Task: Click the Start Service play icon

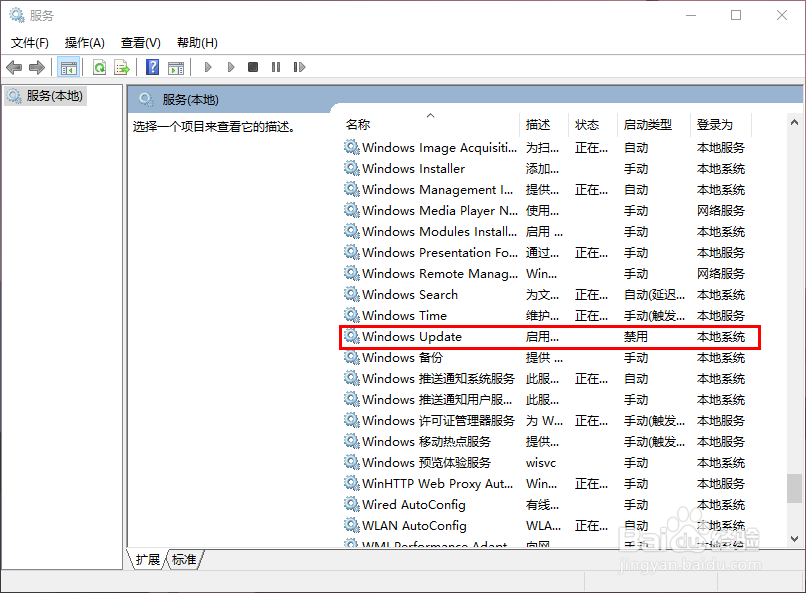Action: [208, 67]
